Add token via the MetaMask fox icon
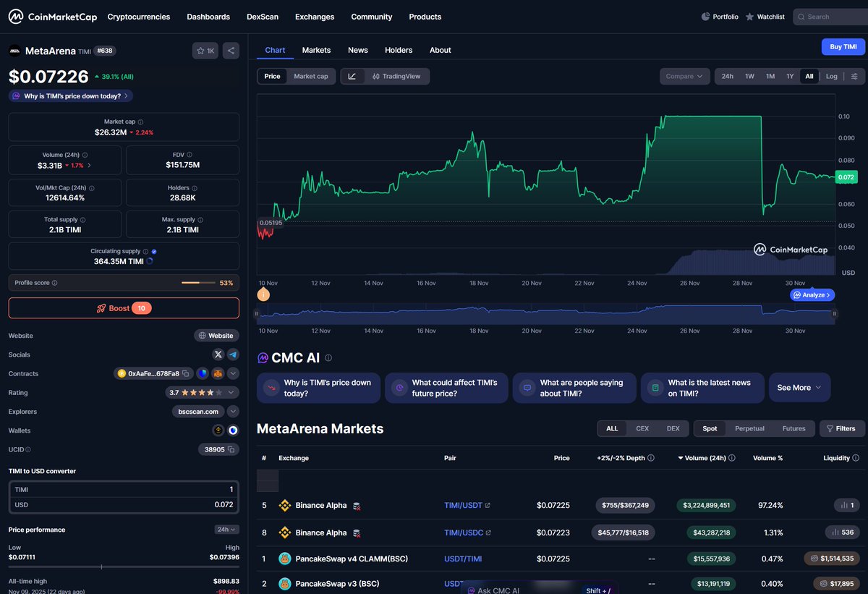The width and height of the screenshot is (868, 594). pos(217,373)
